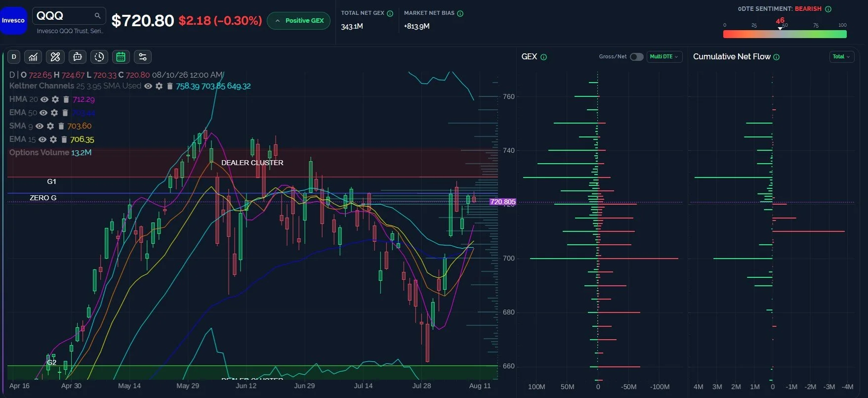This screenshot has width=868, height=398.
Task: Open SMA 9 settings gear
Action: pos(50,126)
